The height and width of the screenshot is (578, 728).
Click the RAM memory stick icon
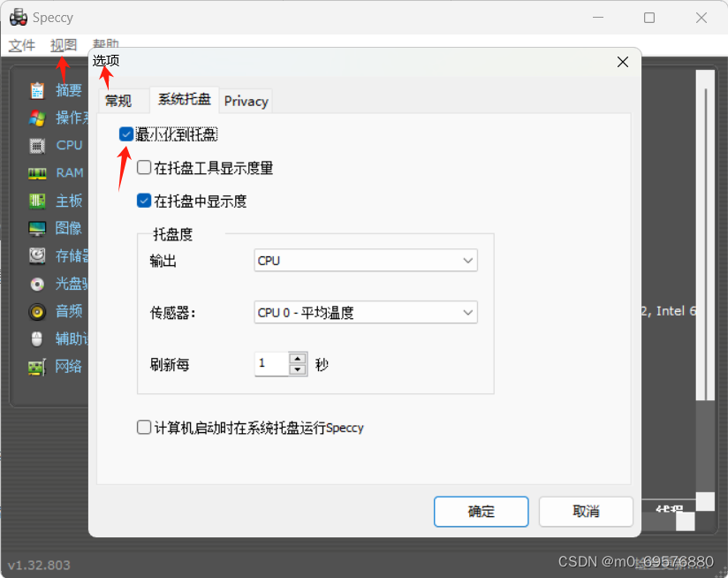[x=37, y=173]
